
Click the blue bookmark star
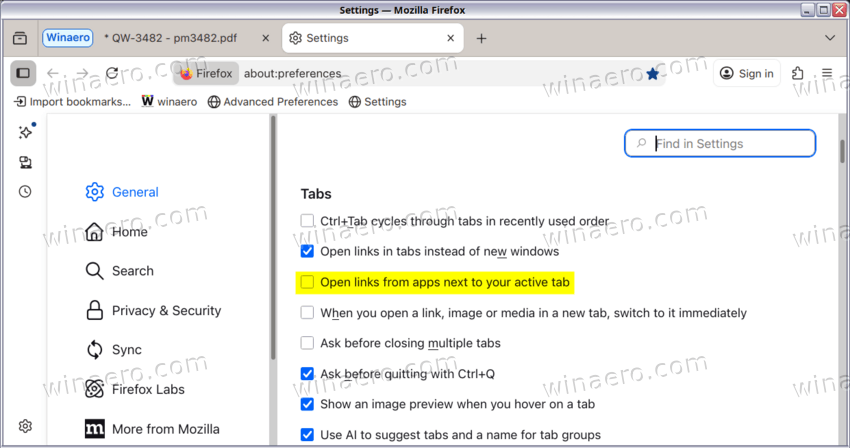click(653, 73)
